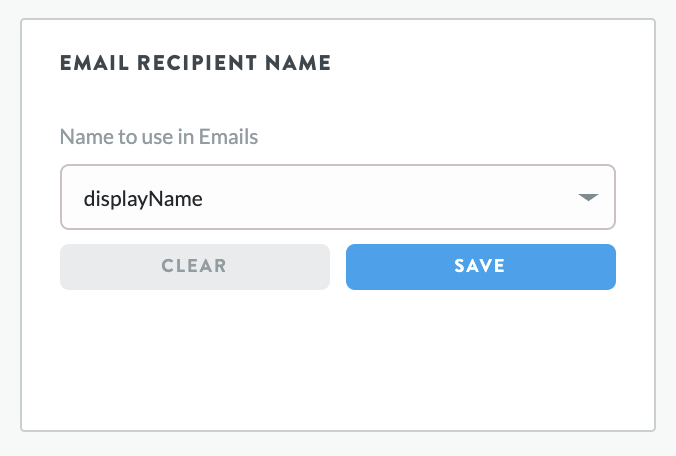Click the Save button
Viewport: 676px width, 456px height.
coord(480,267)
